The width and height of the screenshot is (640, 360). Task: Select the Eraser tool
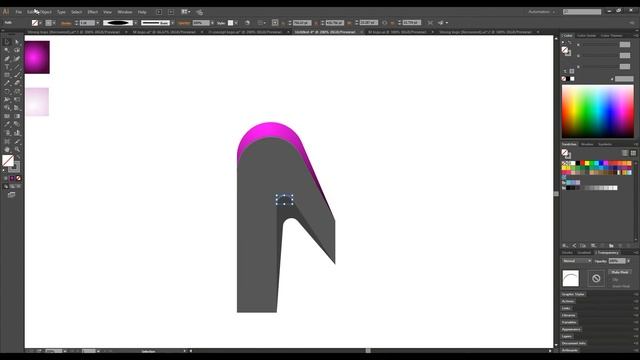tap(17, 83)
